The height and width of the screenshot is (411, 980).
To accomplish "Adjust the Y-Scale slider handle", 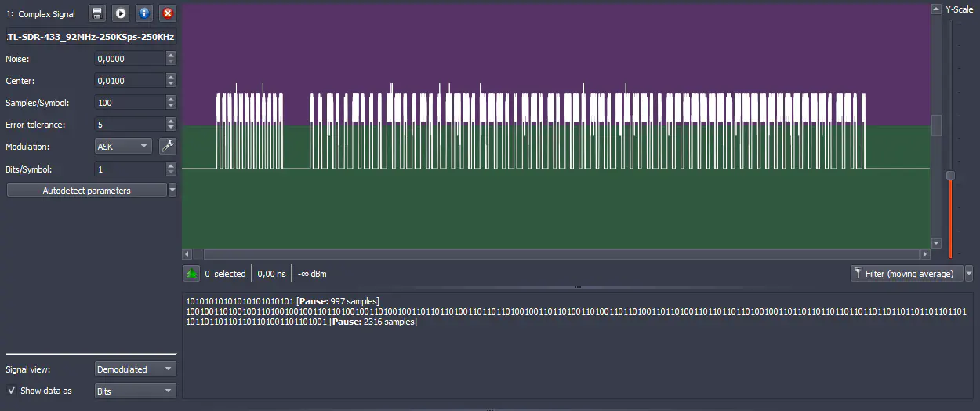I will click(950, 175).
